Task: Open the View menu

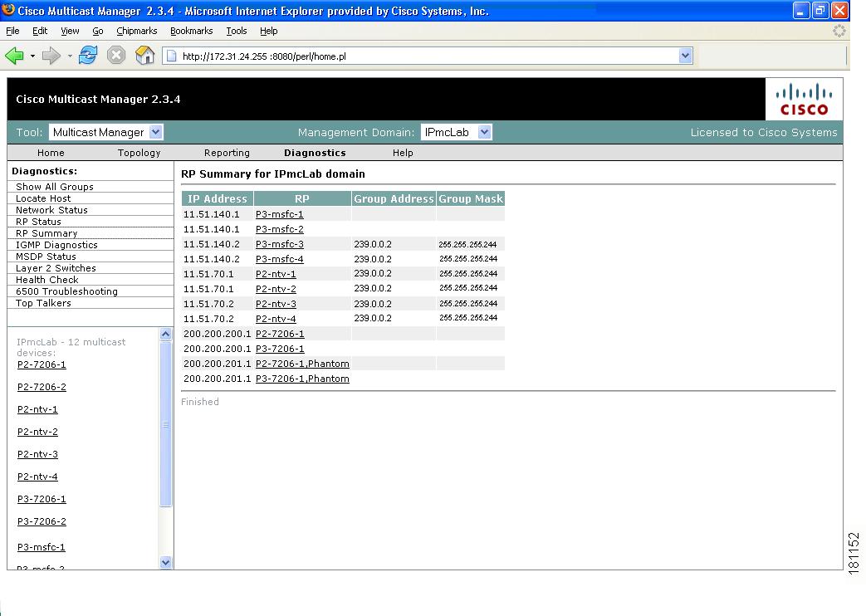Action: point(70,31)
